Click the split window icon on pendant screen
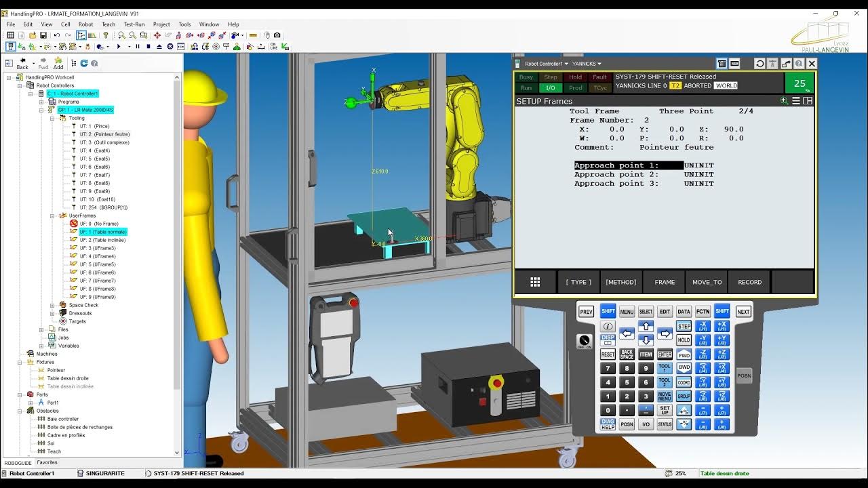Screen dimensions: 868x488 click(808, 100)
